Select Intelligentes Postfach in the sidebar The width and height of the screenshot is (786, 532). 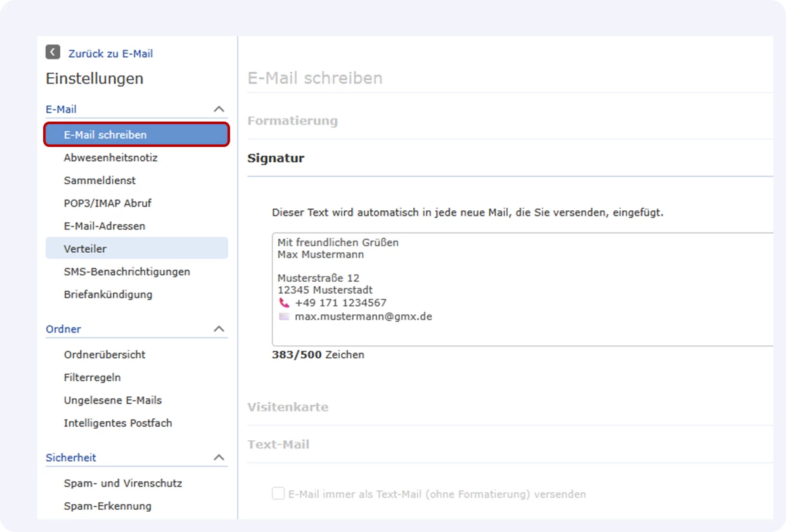pos(118,422)
